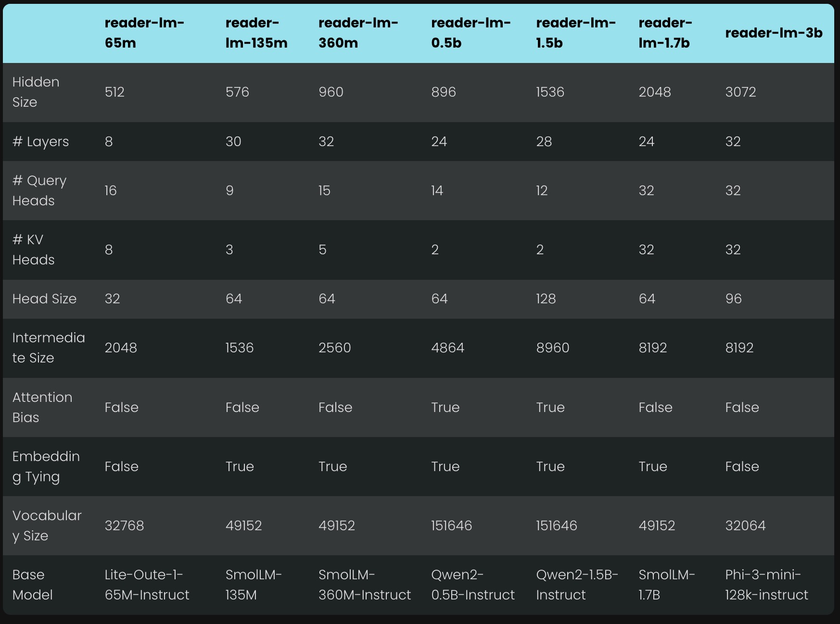
Task: Click the Lite-Oute-1-65M-Instruct base model cell
Action: pyautogui.click(x=147, y=585)
